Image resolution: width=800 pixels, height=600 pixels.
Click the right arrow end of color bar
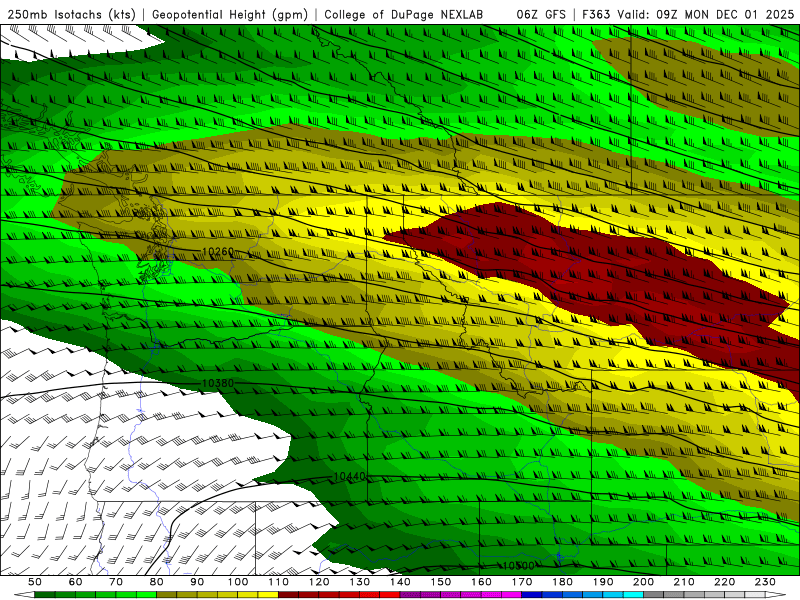[x=776, y=594]
